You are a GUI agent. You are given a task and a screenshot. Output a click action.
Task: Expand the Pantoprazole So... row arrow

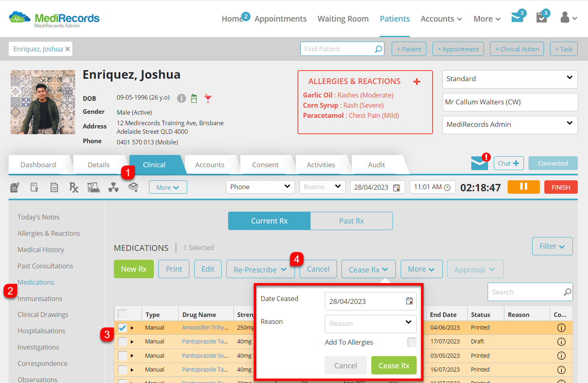132,356
